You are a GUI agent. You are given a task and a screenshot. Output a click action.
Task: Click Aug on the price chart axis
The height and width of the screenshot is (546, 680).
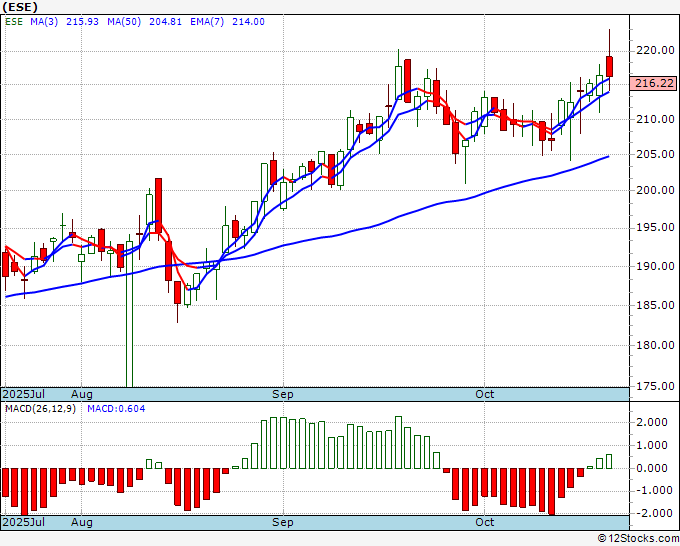(82, 394)
